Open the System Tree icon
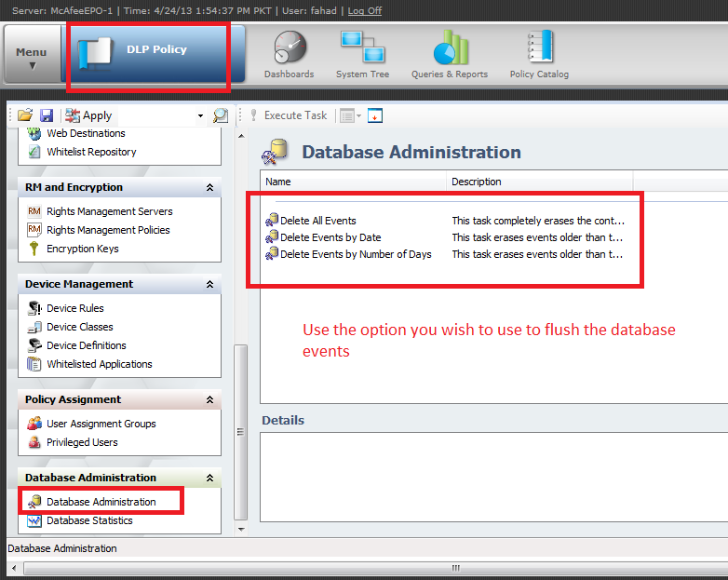The width and height of the screenshot is (728, 580). coord(363,54)
